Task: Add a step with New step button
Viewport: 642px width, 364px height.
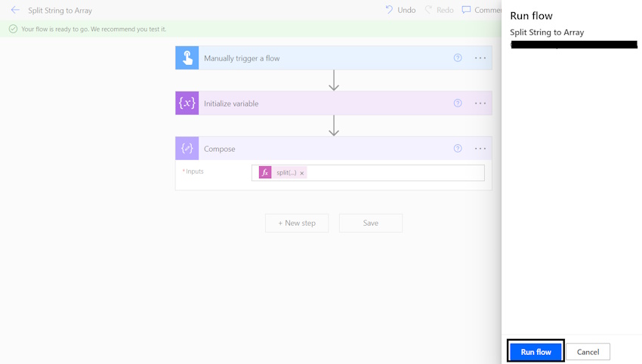Action: (297, 223)
